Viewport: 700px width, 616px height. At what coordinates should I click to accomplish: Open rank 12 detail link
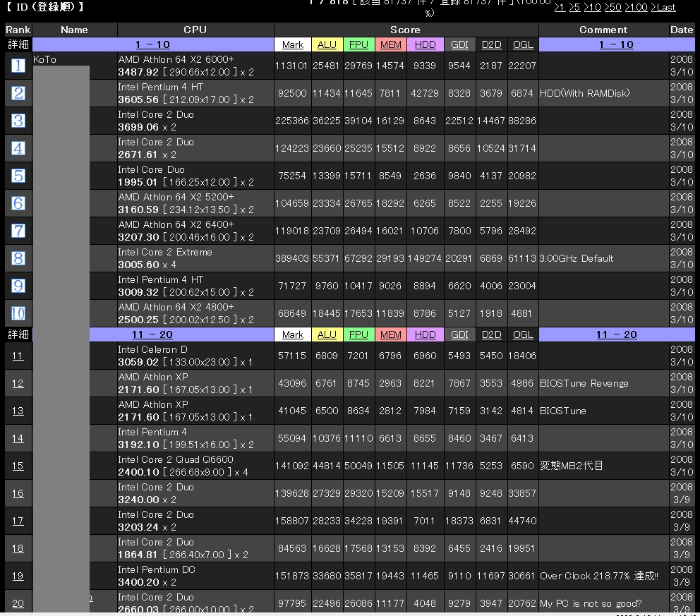pyautogui.click(x=18, y=383)
